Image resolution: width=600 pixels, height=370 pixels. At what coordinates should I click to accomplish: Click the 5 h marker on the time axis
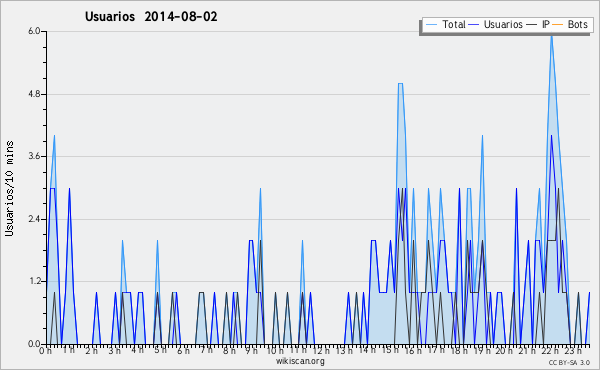[x=160, y=350]
